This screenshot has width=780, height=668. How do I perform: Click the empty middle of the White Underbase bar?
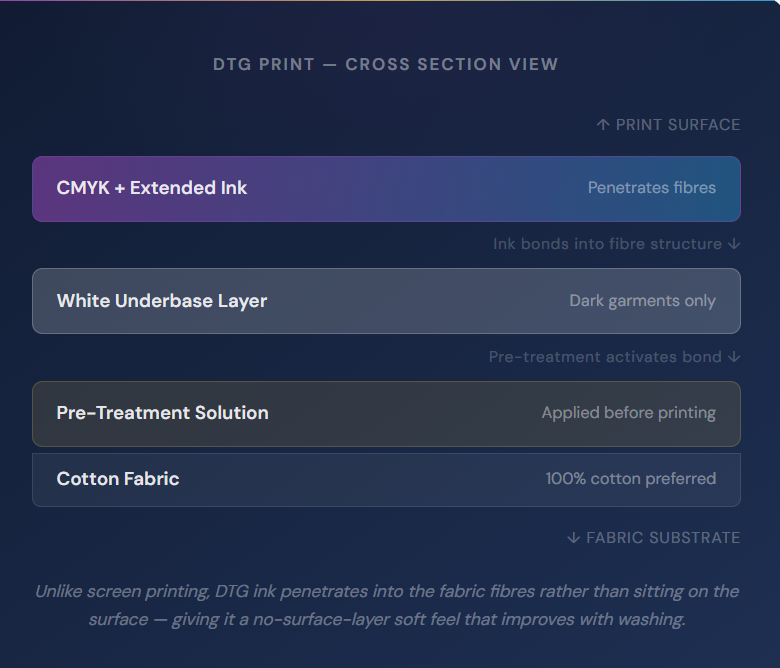(x=420, y=301)
